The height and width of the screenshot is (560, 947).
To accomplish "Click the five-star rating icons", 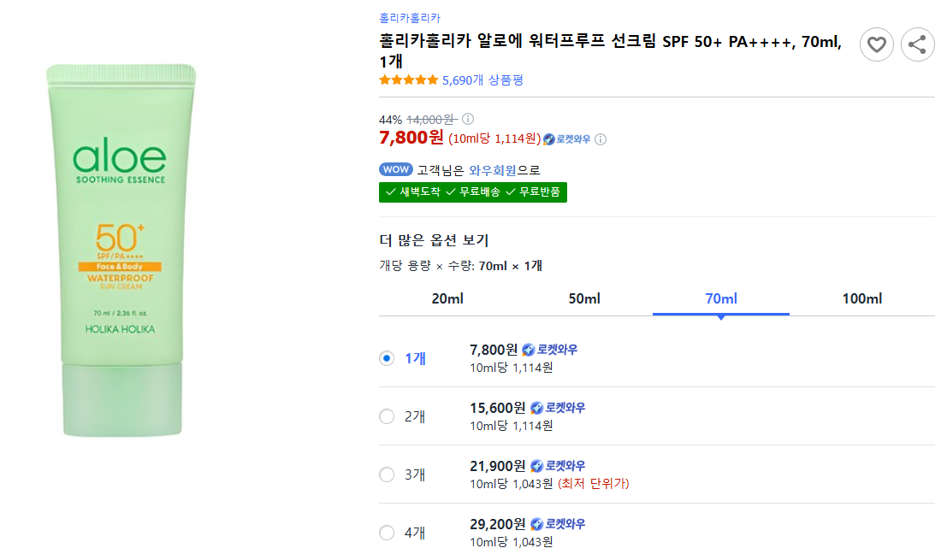I will tap(408, 80).
